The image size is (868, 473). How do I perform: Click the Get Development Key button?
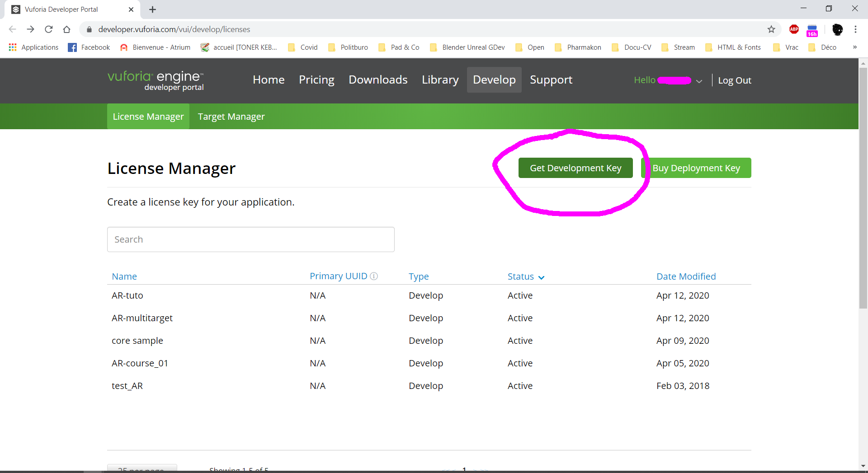(576, 168)
